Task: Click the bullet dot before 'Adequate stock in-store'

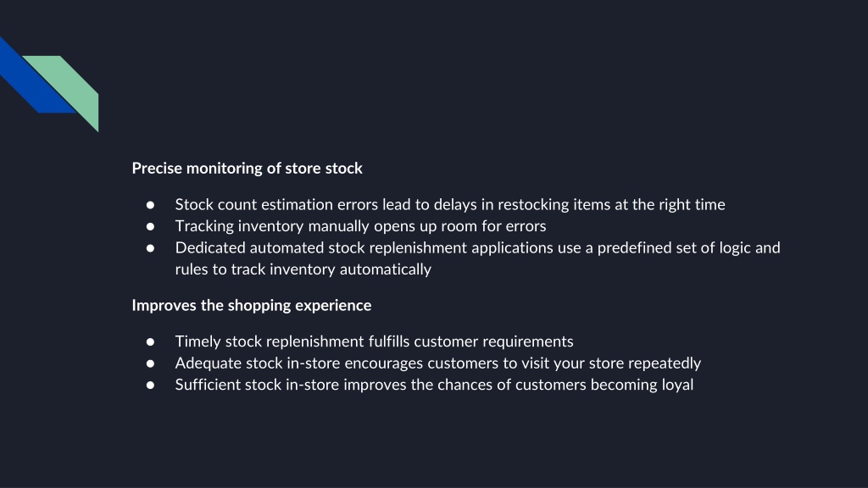Action: coord(150,363)
